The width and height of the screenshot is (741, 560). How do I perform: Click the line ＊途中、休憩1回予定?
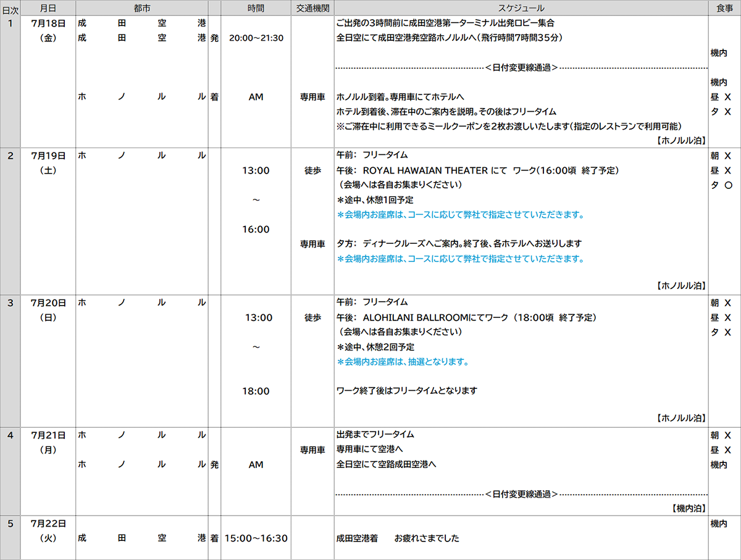click(x=375, y=199)
